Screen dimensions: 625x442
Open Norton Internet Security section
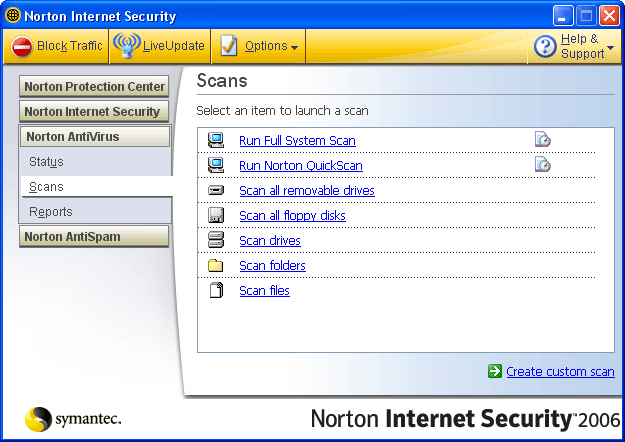coord(94,112)
